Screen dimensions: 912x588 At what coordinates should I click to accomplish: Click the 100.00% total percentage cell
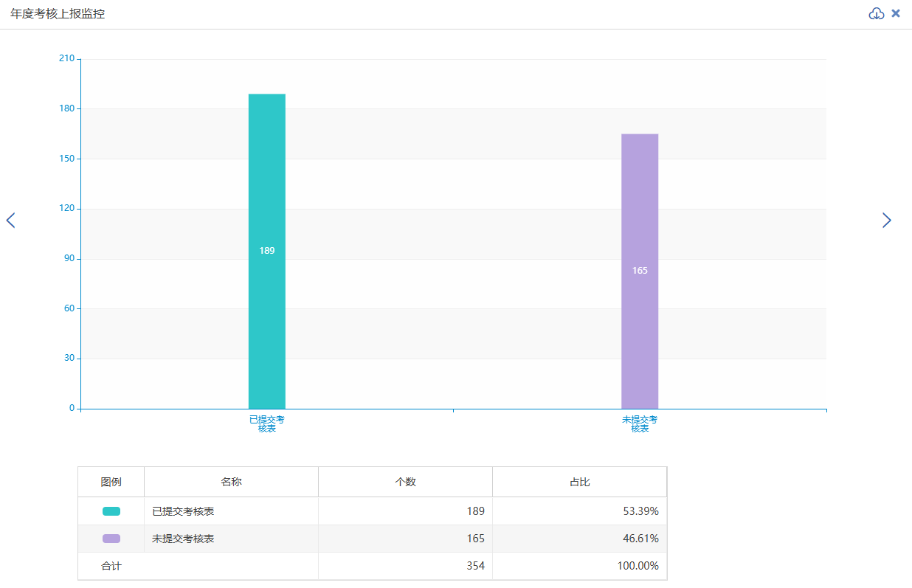pyautogui.click(x=638, y=566)
